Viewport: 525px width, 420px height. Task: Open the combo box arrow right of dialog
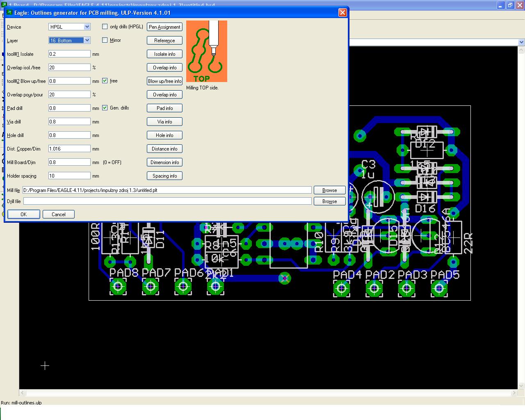tap(521, 42)
